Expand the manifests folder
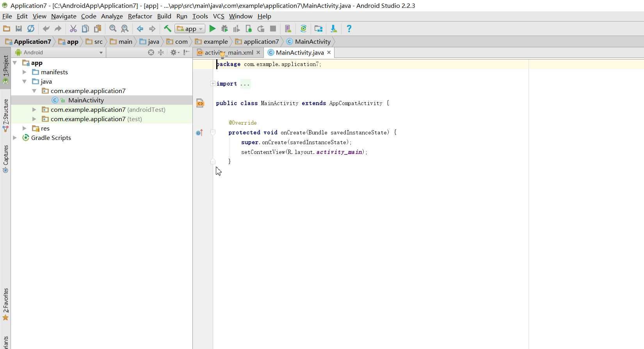644x349 pixels. [x=24, y=72]
